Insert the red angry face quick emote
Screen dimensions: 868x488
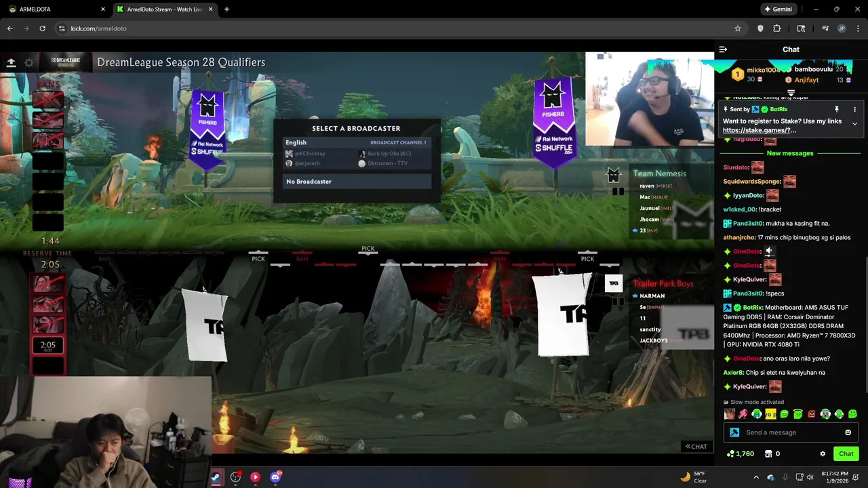[x=811, y=414]
